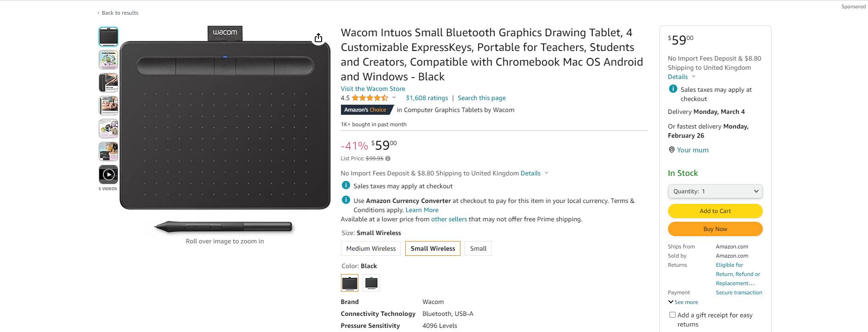View the second product thumbnail image
Image resolution: width=868 pixels, height=332 pixels.
pos(108,60)
